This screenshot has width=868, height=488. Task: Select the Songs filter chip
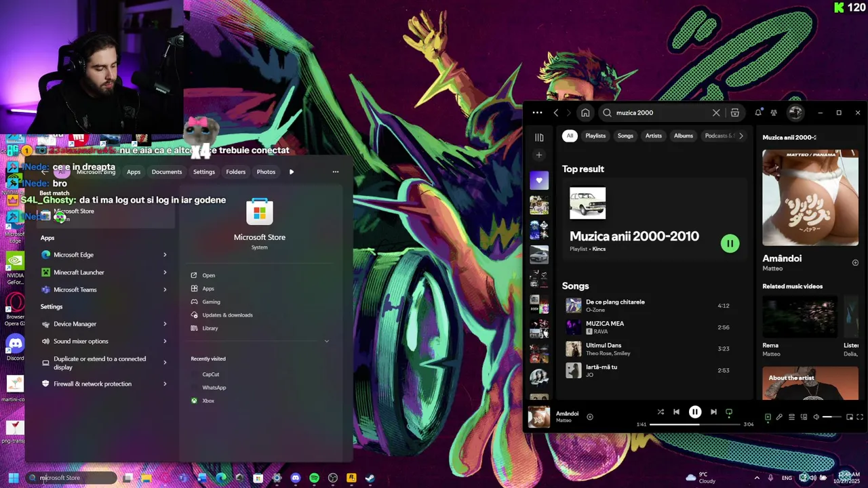[625, 136]
